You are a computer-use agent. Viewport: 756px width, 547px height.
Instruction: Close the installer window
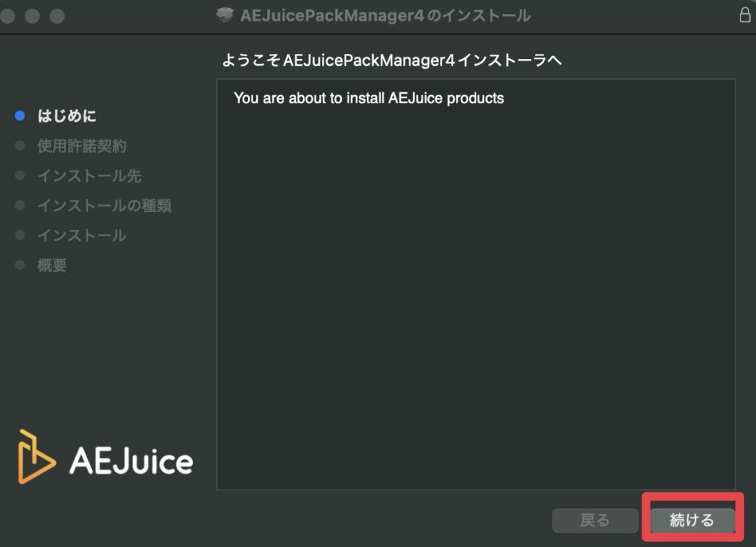pyautogui.click(x=7, y=16)
